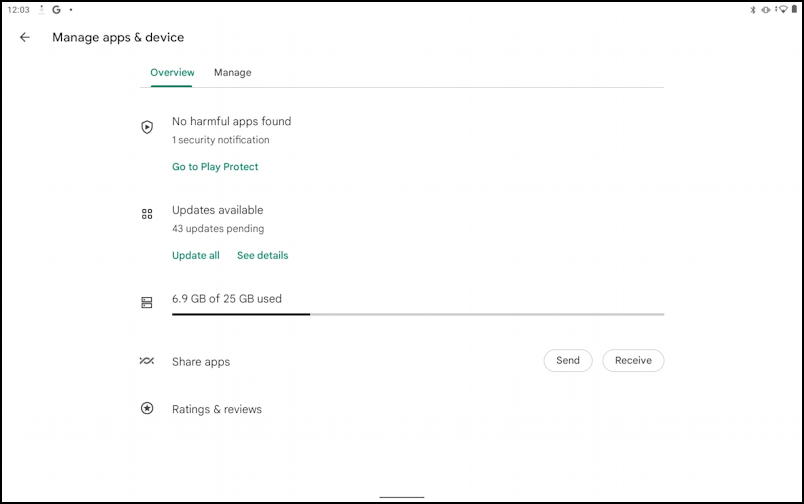Screen dimensions: 804x504
Task: Click 'No harmful apps found' text
Action: pyautogui.click(x=231, y=122)
